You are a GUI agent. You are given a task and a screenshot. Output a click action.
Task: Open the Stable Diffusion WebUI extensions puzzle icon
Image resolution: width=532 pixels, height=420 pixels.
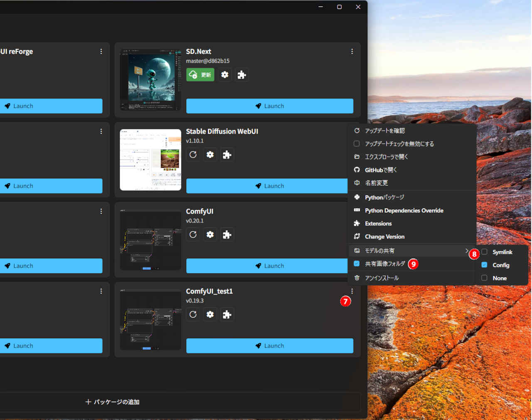pyautogui.click(x=227, y=155)
